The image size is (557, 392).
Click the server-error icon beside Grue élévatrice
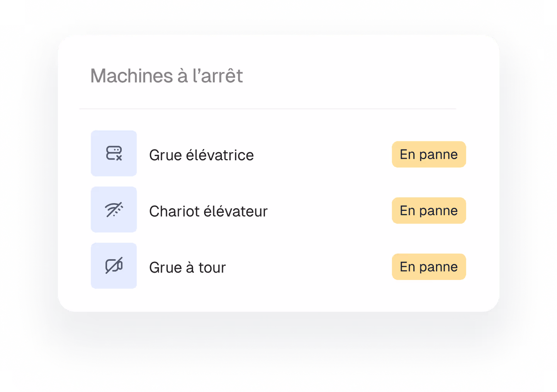114,153
